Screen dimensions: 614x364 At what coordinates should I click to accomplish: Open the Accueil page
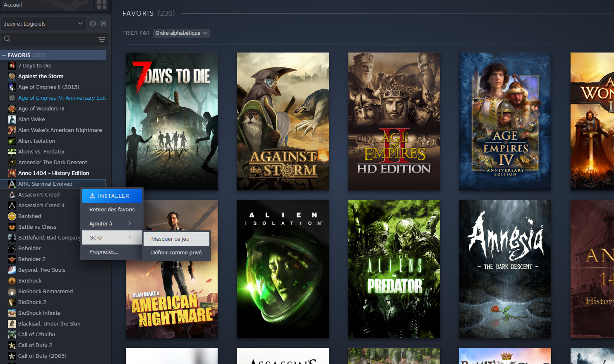click(13, 5)
